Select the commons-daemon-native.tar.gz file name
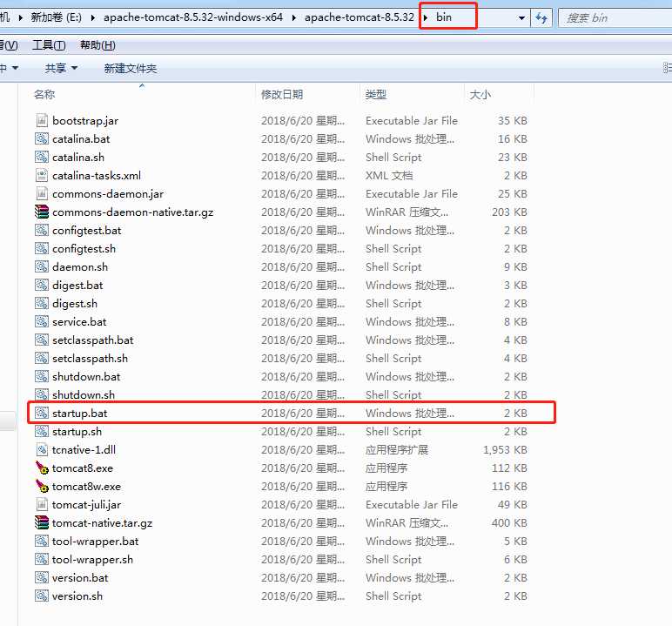Screen dimensions: 672x626 pyautogui.click(x=133, y=212)
